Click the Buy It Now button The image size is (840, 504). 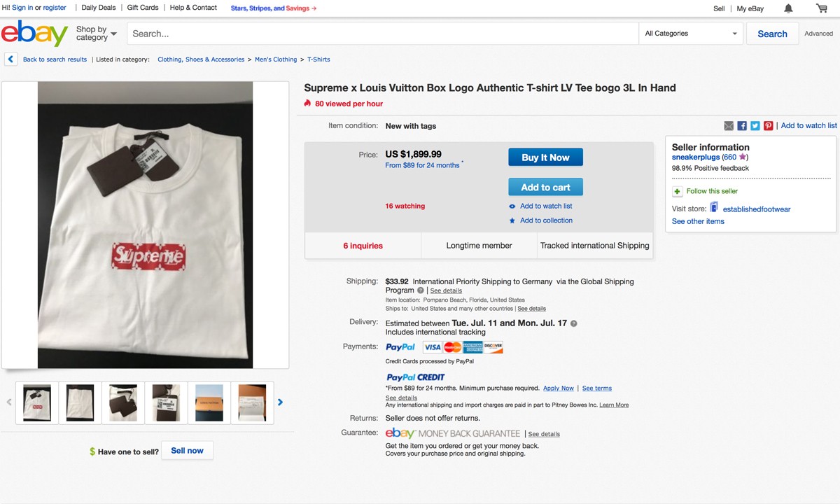(545, 157)
